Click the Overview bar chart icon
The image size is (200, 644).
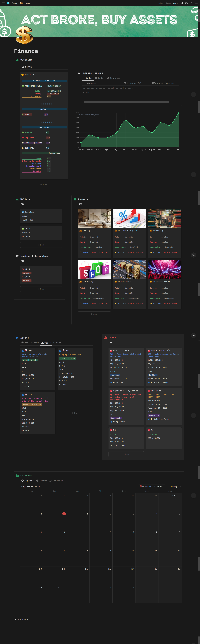click(x=17, y=60)
